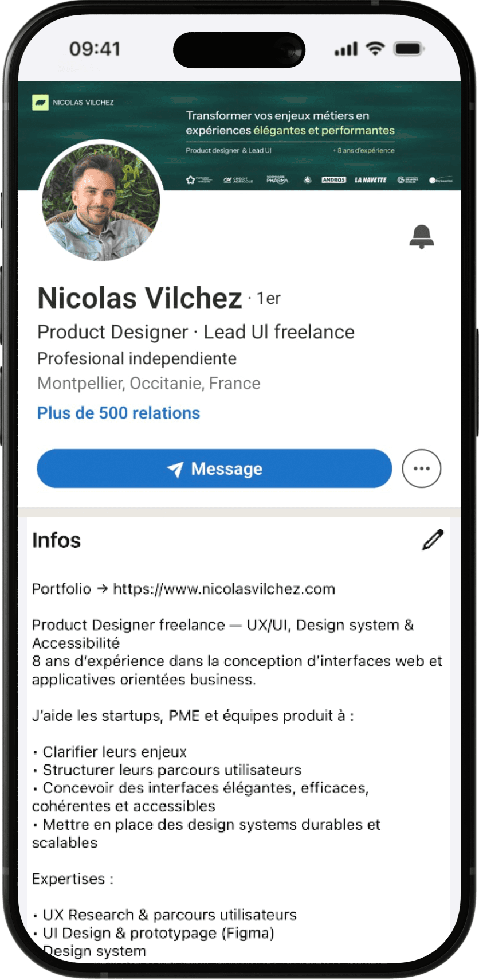The height and width of the screenshot is (980, 479).
Task: Tap the notification bell icon
Action: pyautogui.click(x=422, y=236)
